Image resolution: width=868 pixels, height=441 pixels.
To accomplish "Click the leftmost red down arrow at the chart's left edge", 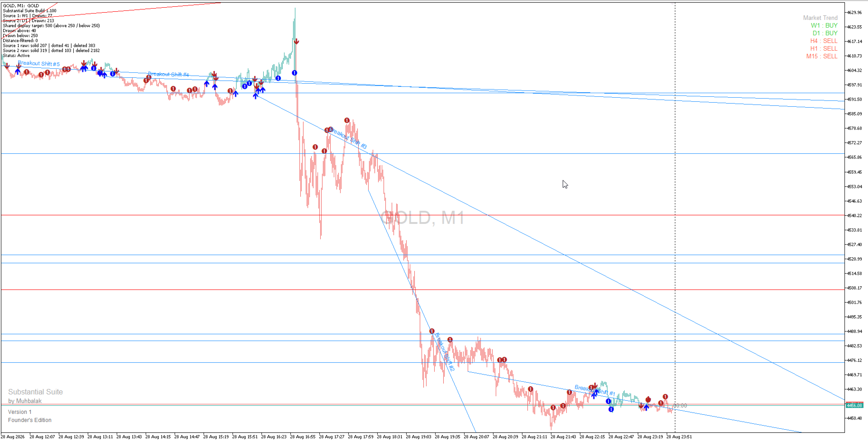I will [x=7, y=66].
